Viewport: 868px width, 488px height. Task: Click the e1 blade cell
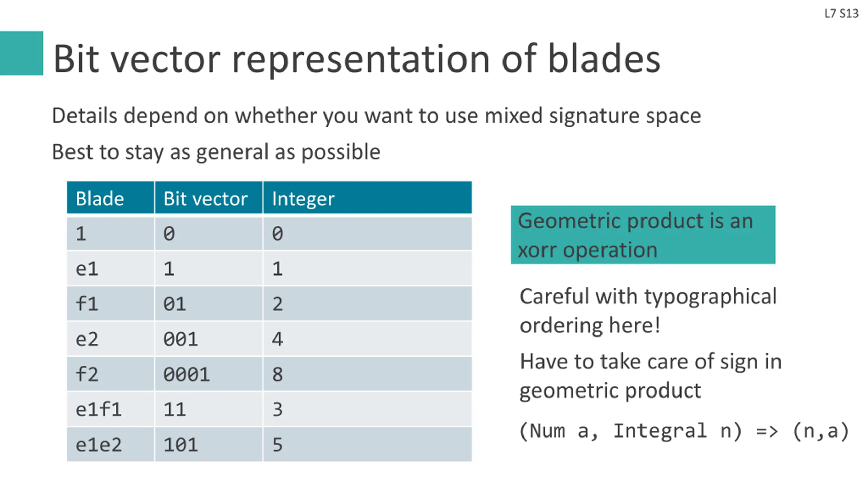coord(111,268)
